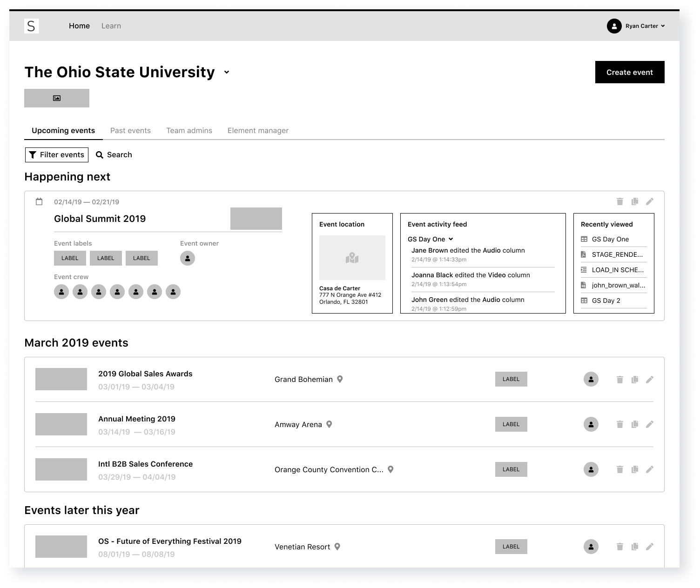Click the 2019 Global Sales Awards thumbnail
The height and width of the screenshot is (588, 700).
click(x=61, y=379)
